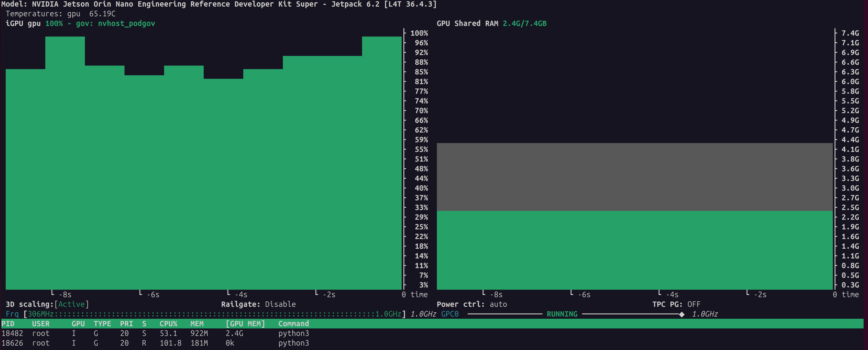Toggle the 3D scaling Active setting
The width and height of the screenshot is (868, 350).
71,304
